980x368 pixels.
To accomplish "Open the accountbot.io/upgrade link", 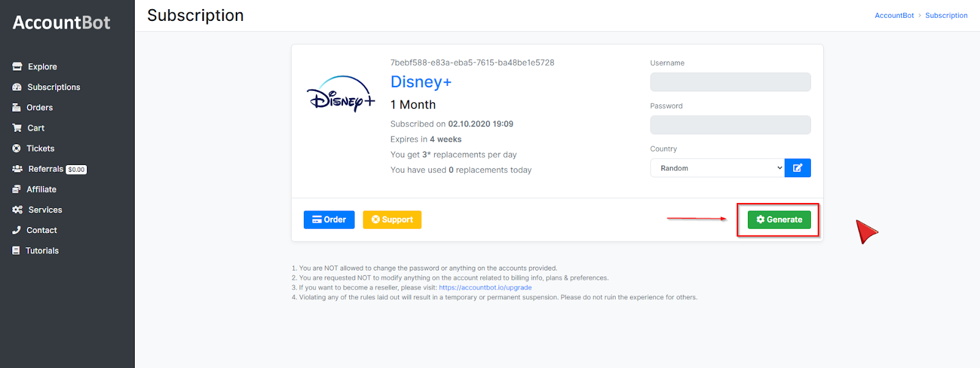I will pos(485,288).
